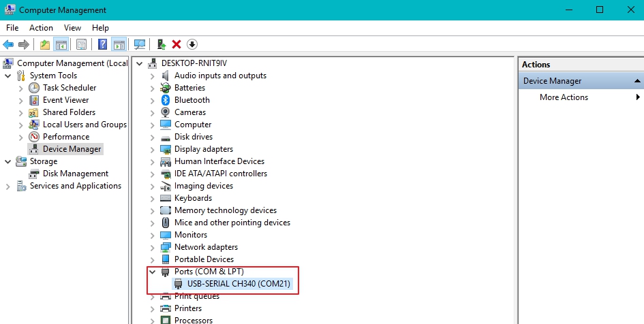Click the Help question-mark toolbar icon
The width and height of the screenshot is (644, 324).
102,44
